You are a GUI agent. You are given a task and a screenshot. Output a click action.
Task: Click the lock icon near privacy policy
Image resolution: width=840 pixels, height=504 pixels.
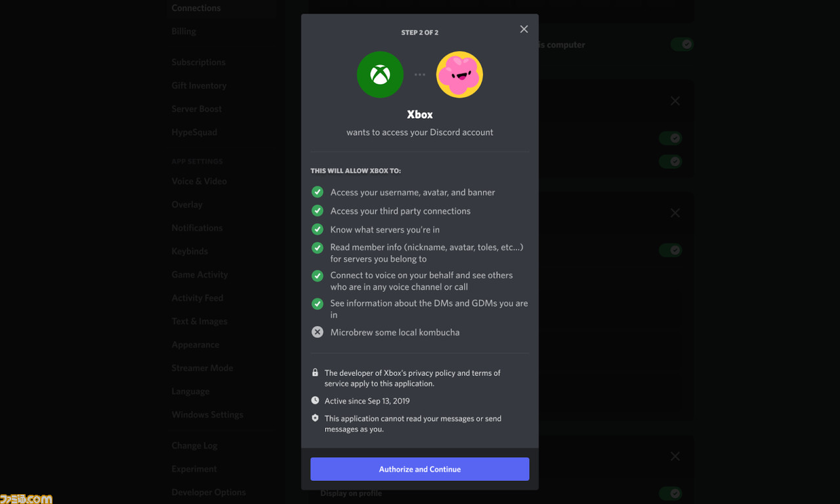click(x=315, y=372)
